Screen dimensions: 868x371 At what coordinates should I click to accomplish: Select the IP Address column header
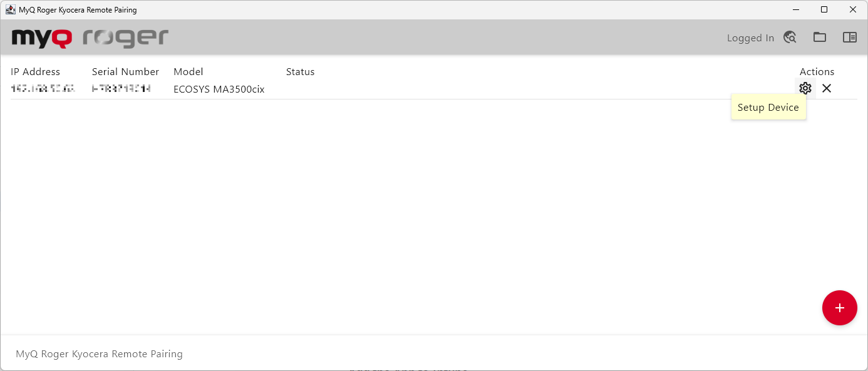tap(36, 72)
